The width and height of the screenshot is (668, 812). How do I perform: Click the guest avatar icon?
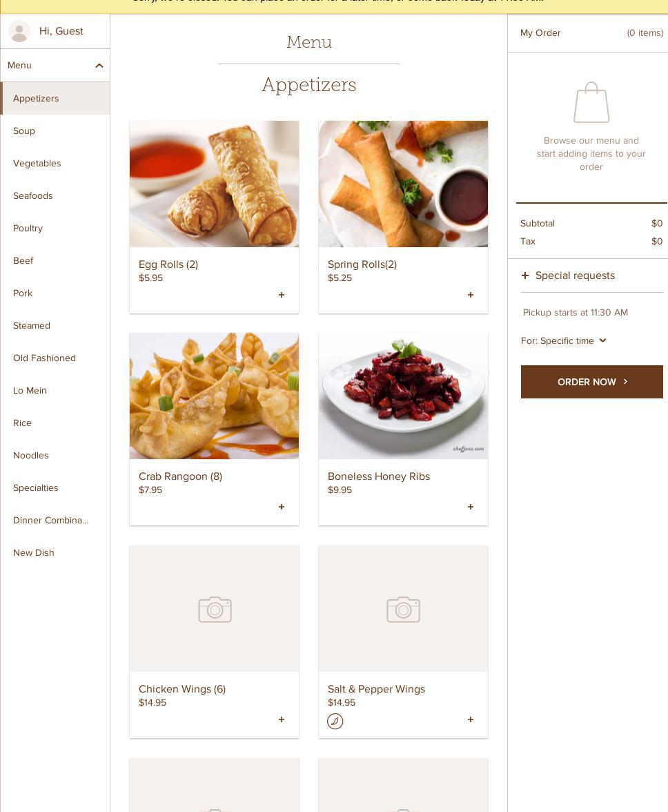point(19,32)
